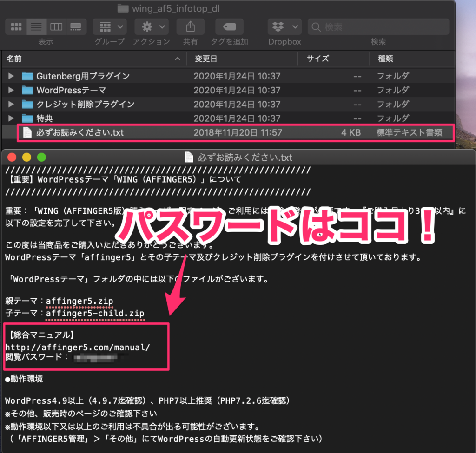This screenshot has height=453, width=476.
Task: Switch Finder to list view
Action: (x=36, y=26)
